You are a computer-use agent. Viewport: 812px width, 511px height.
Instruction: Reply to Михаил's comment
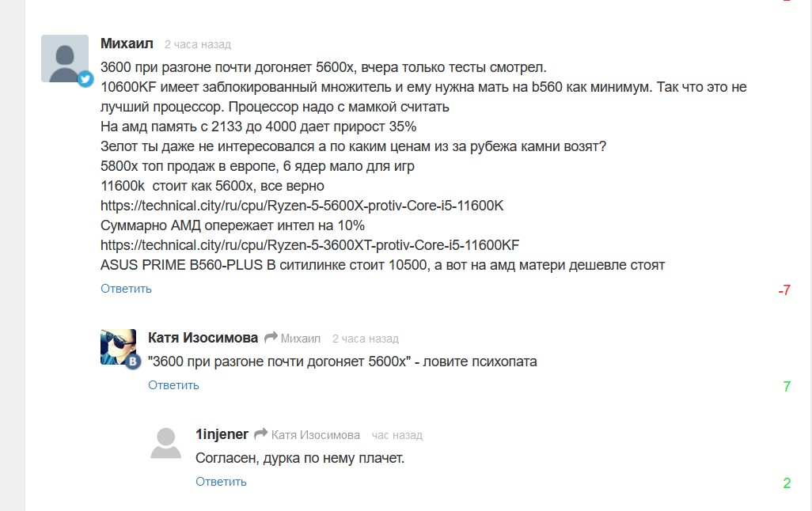[126, 289]
